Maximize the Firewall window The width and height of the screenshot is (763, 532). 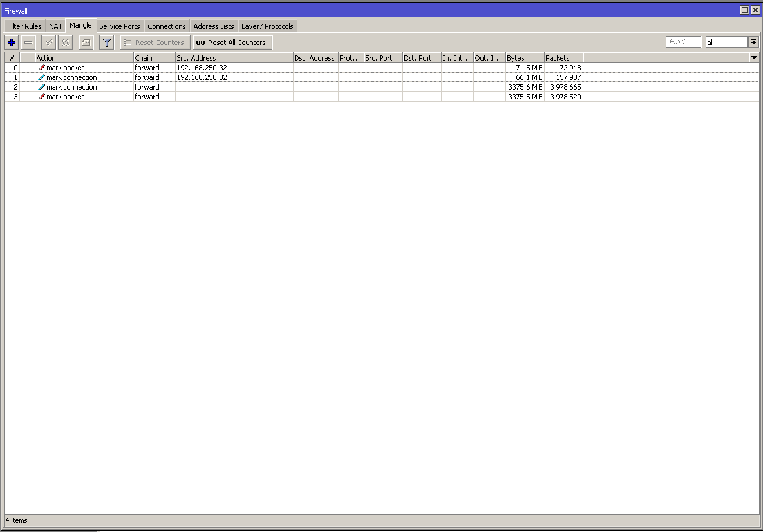click(744, 10)
